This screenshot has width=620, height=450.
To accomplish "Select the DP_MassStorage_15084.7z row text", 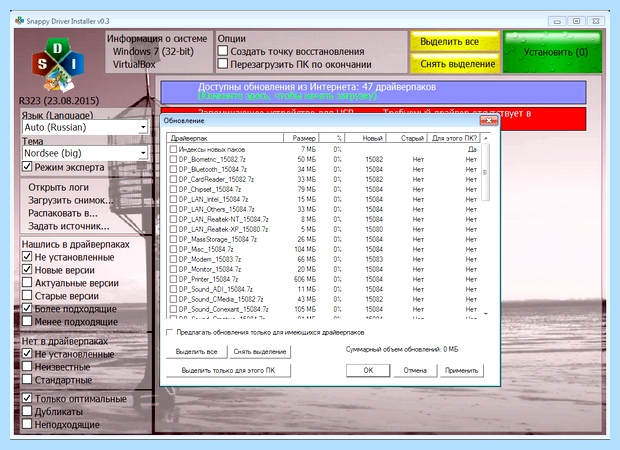I will click(x=217, y=239).
